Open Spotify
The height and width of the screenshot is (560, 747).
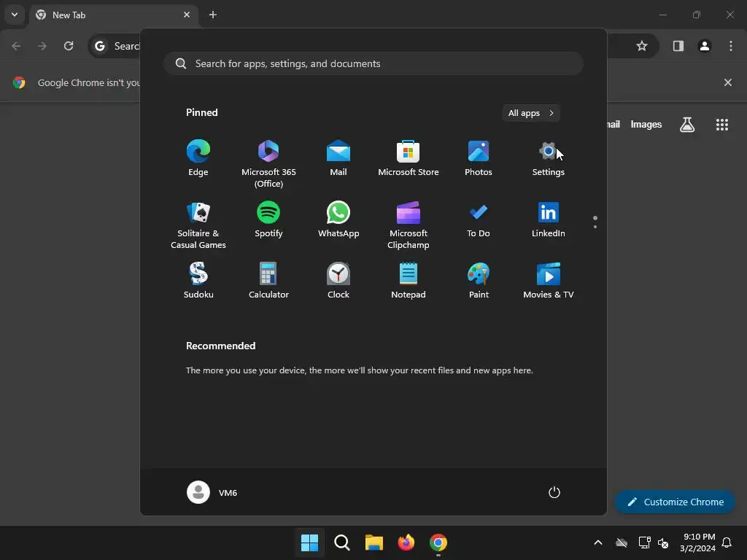click(x=268, y=220)
